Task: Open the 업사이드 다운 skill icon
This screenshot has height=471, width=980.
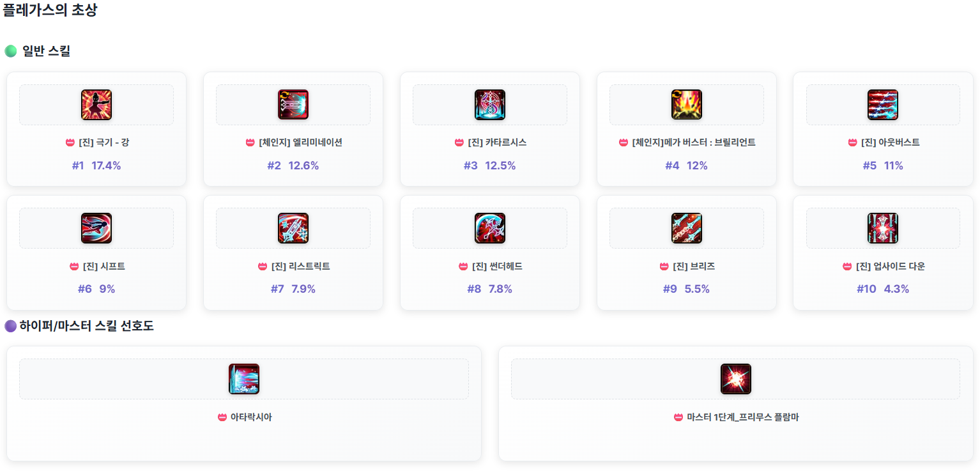Action: [883, 228]
